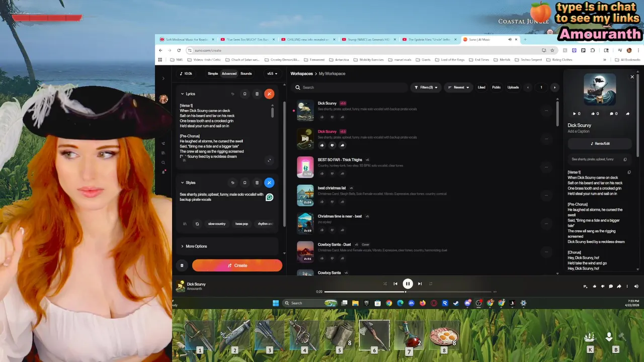Switch to Sounds mode
Screen dimensions: 644x362
click(x=246, y=73)
